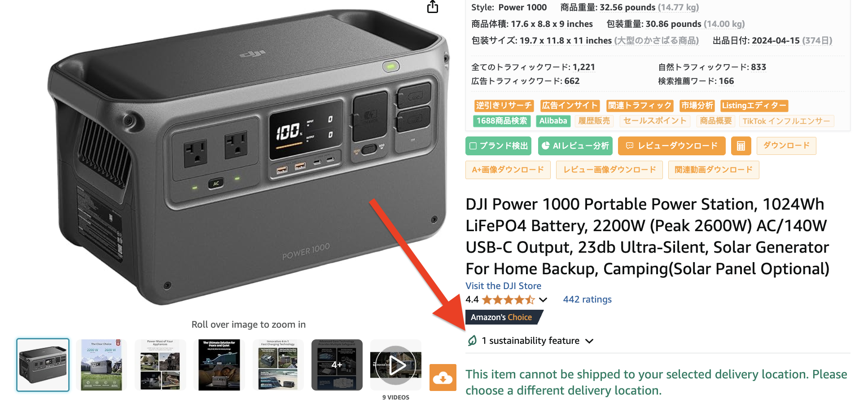Click the star rating icons
This screenshot has height=404, width=868.
click(509, 299)
